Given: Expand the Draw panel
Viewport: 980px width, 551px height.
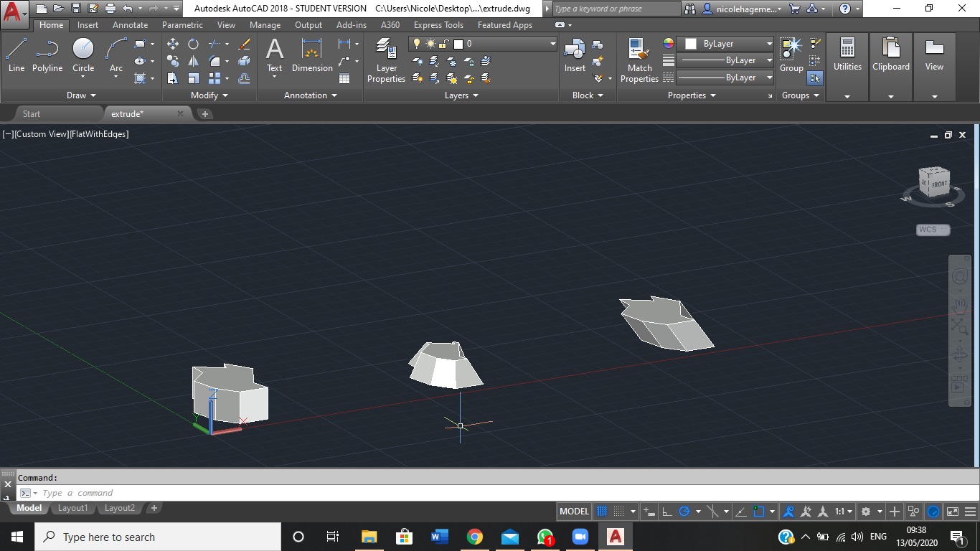Looking at the screenshot, I should 81,95.
